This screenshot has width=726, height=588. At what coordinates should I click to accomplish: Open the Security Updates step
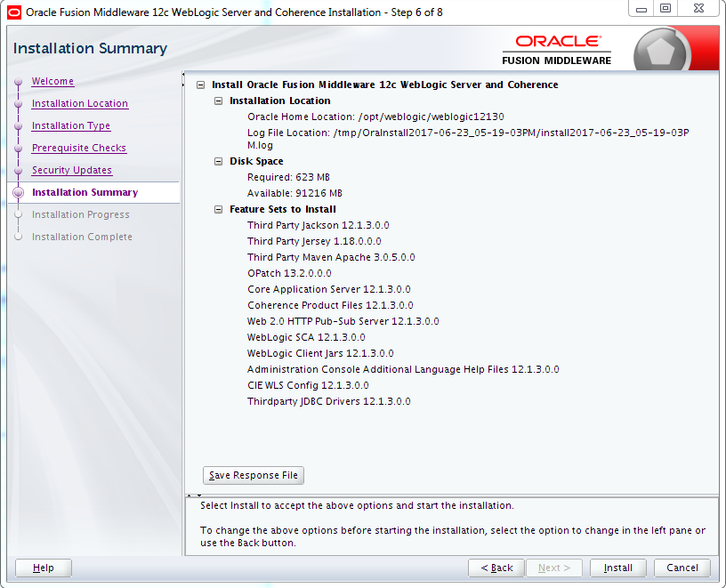click(x=72, y=171)
